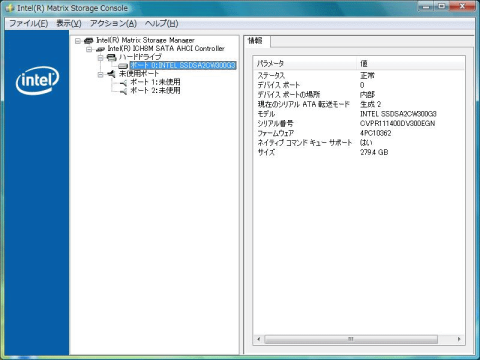Click the port location value 内部
The image size is (480, 360).
click(x=367, y=95)
